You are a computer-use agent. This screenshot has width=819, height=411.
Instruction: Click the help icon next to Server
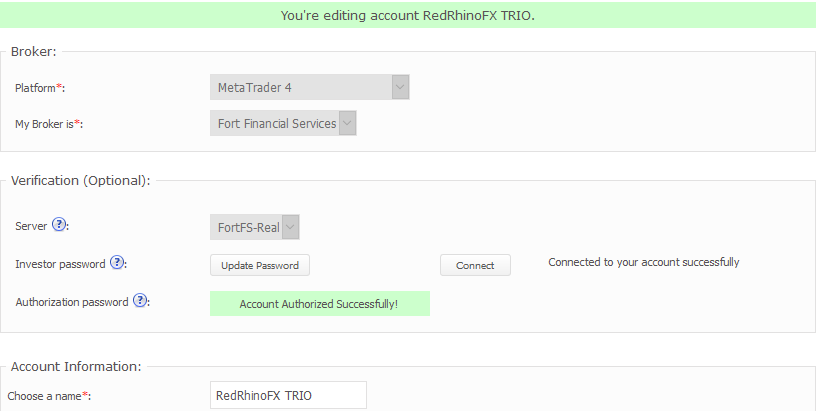point(59,225)
